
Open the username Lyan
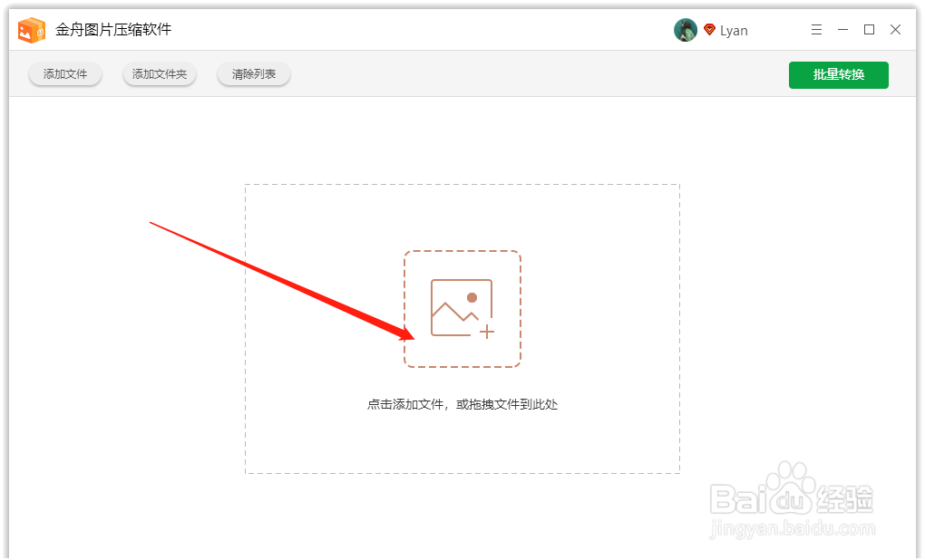pyautogui.click(x=734, y=31)
